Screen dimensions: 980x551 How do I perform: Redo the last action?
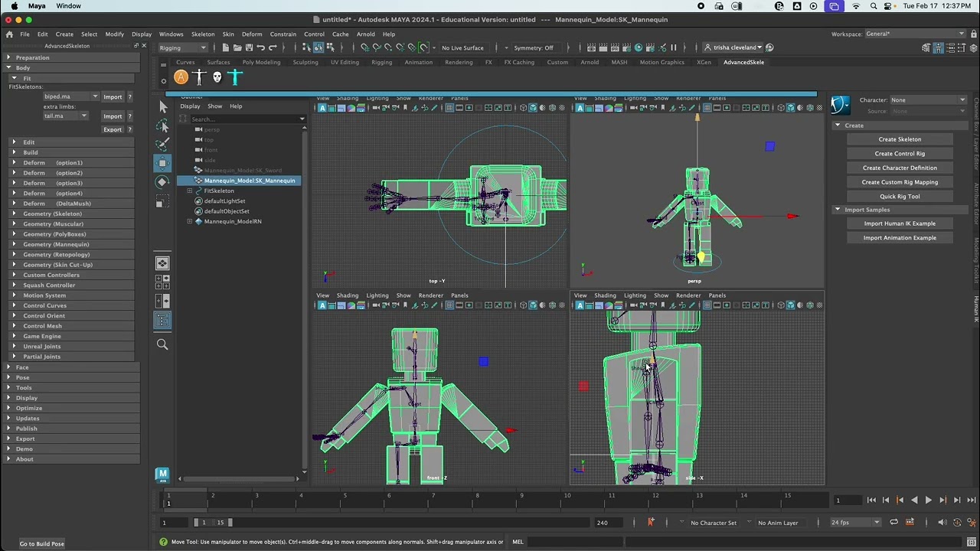273,47
